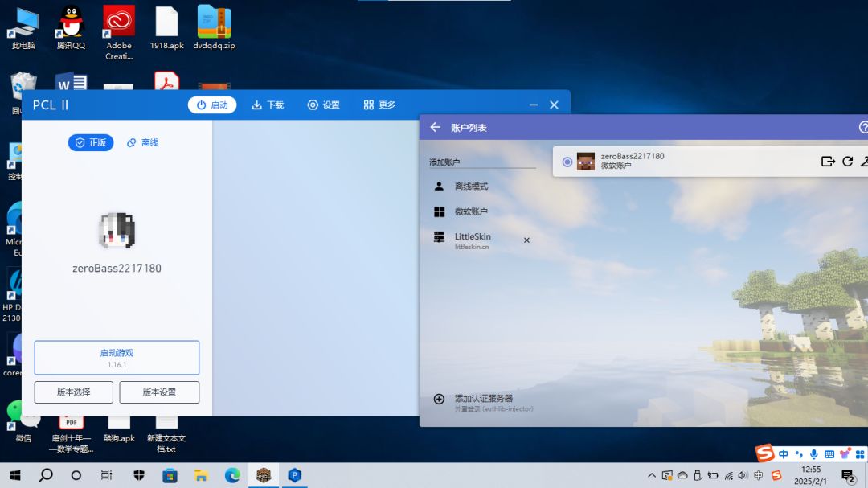Click the Sogou microphone voice input icon
The image size is (868, 488).
point(813,454)
